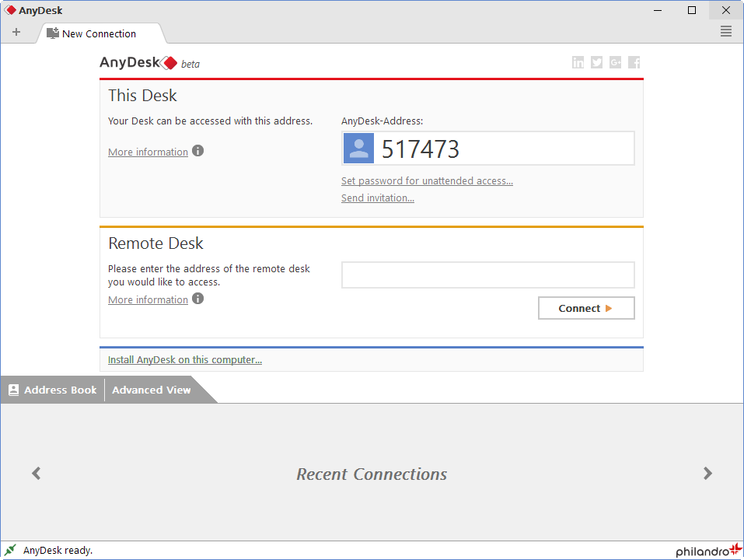Click the philandro logo
The width and height of the screenshot is (744, 560).
pyautogui.click(x=708, y=550)
